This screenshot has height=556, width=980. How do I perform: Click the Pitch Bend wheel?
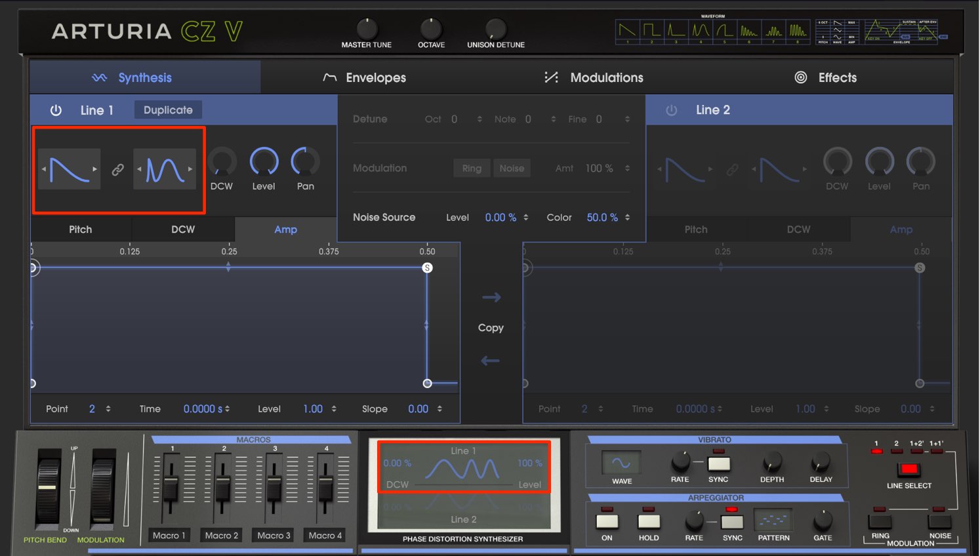click(48, 488)
